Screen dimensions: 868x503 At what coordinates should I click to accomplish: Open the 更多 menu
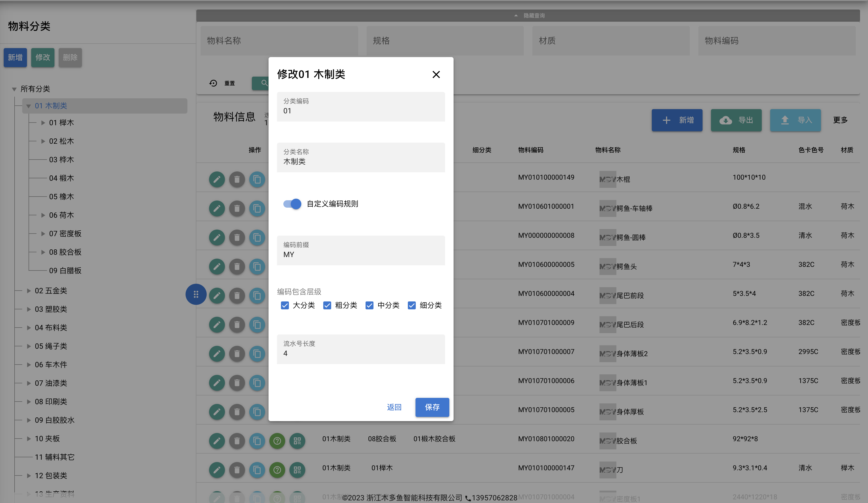tap(841, 120)
